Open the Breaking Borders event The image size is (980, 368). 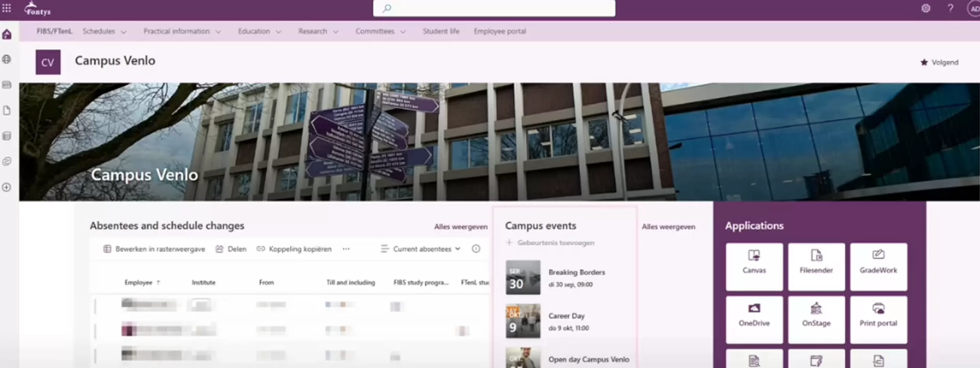tap(576, 272)
